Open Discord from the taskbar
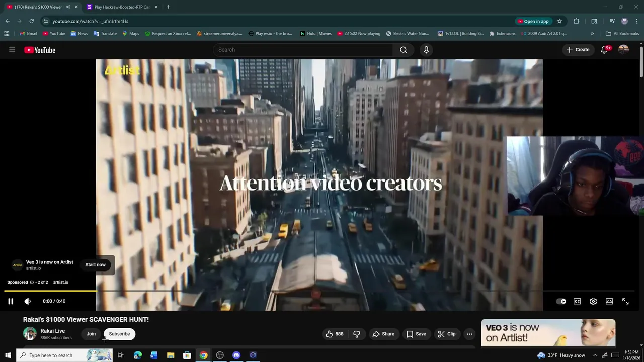The height and width of the screenshot is (362, 644). click(236, 355)
